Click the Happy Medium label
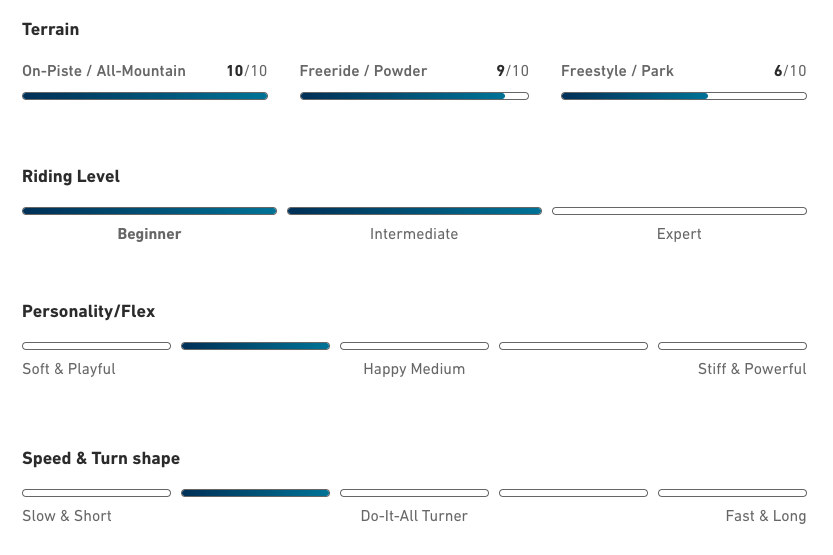This screenshot has height=555, width=833. coord(414,369)
